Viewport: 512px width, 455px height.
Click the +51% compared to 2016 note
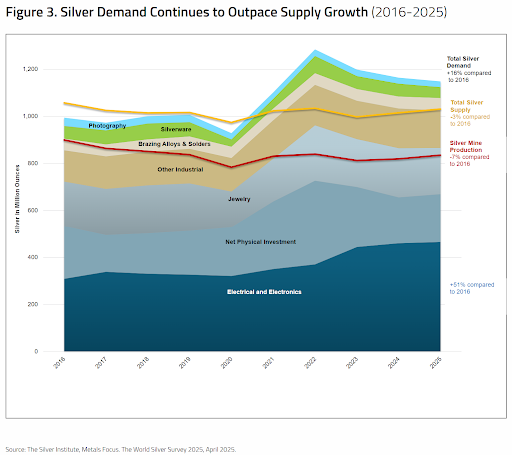(x=472, y=288)
